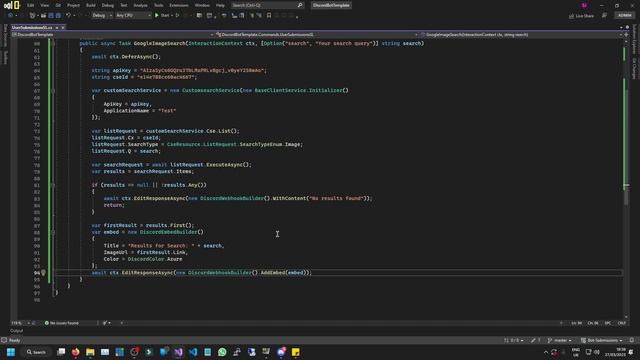This screenshot has width=640, height=360.
Task: Open VS Code from the Windows taskbar
Action: (193, 352)
